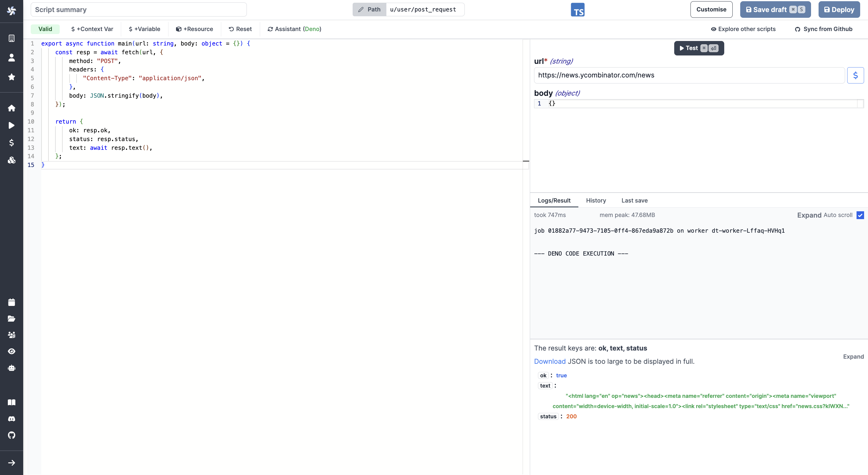Viewport: 868px width, 475px height.
Task: Open Discord icon in sidebar
Action: click(x=11, y=419)
